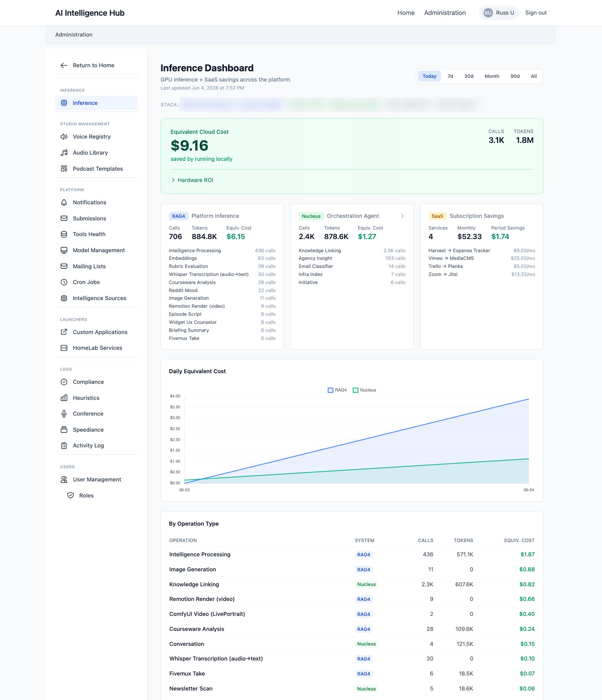Viewport: 602px width, 700px height.
Task: Switch to the 7d time range
Action: point(450,76)
